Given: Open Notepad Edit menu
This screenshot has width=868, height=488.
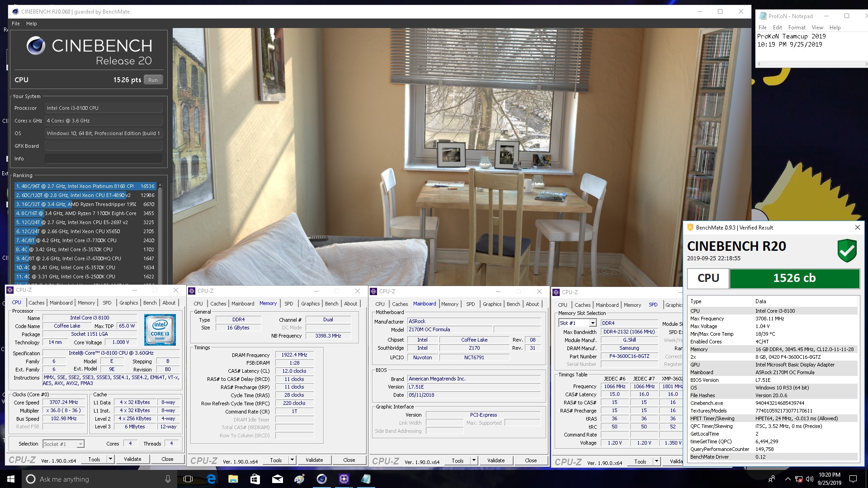Looking at the screenshot, I should pyautogui.click(x=778, y=28).
